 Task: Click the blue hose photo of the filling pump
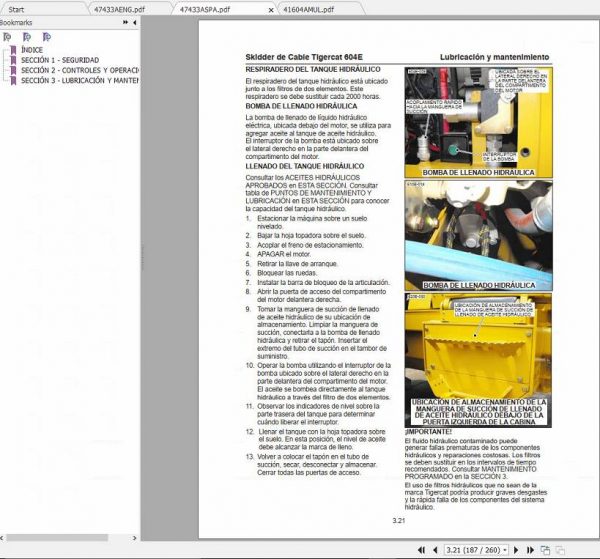pyautogui.click(x=478, y=236)
